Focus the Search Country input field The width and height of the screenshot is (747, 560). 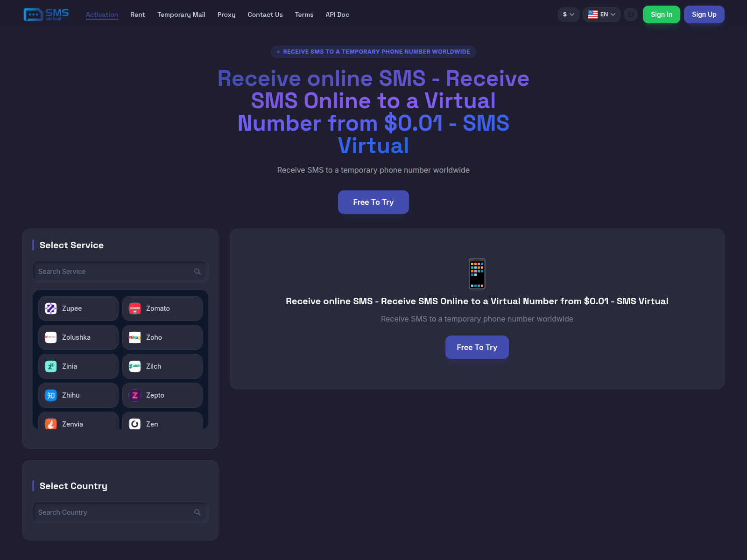pyautogui.click(x=120, y=512)
